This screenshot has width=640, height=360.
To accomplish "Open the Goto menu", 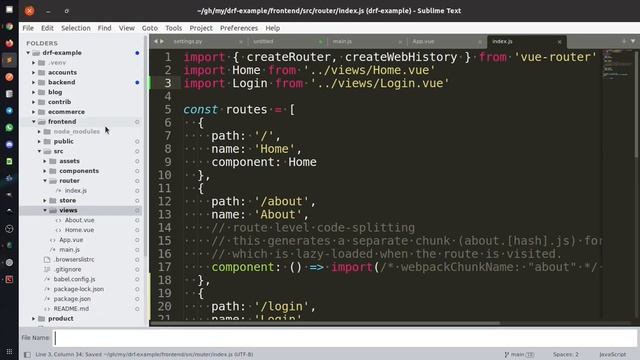I will pyautogui.click(x=150, y=28).
